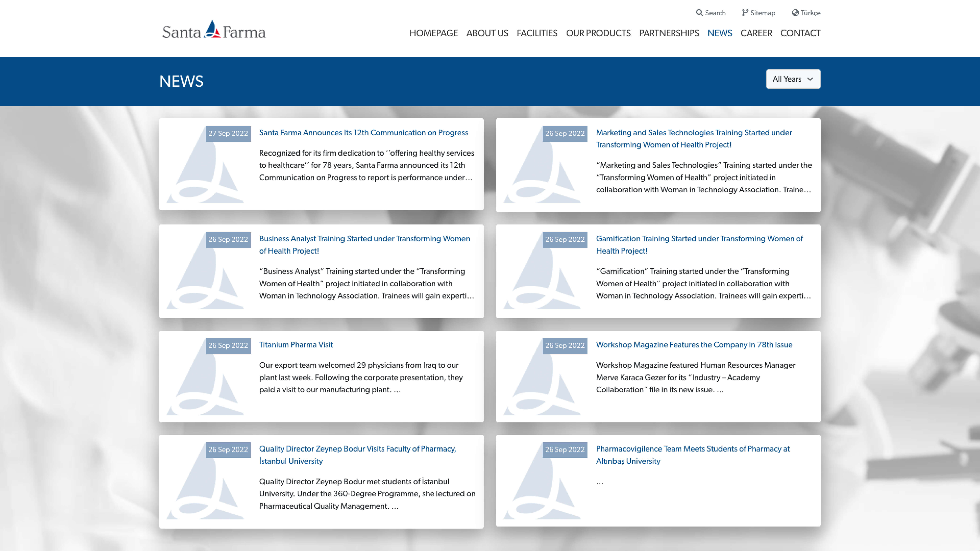This screenshot has width=980, height=551.
Task: Go to HOMEPAGE menu item
Action: (x=434, y=33)
